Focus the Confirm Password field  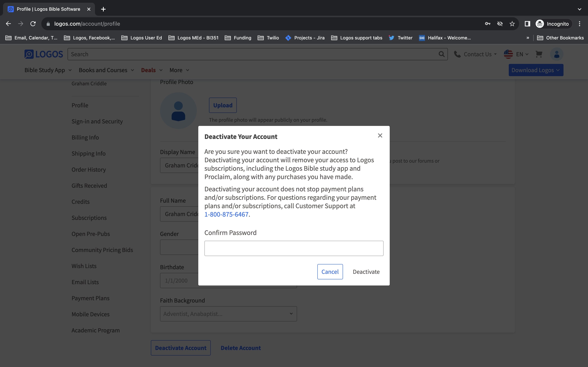coord(294,248)
